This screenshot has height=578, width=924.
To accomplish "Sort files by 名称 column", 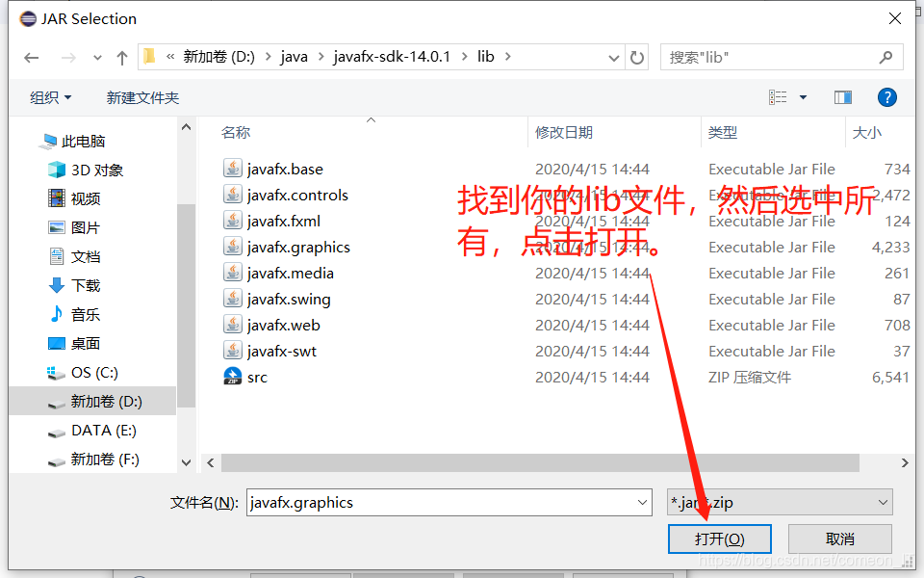I will point(236,133).
